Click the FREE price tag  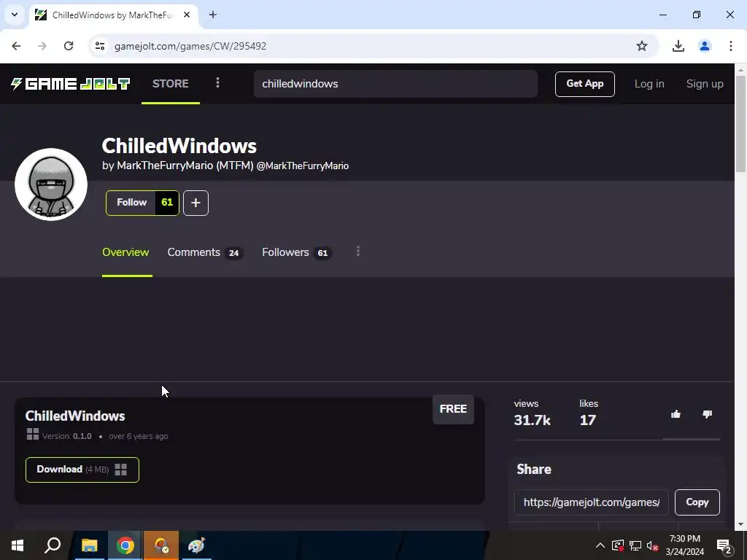(x=453, y=409)
